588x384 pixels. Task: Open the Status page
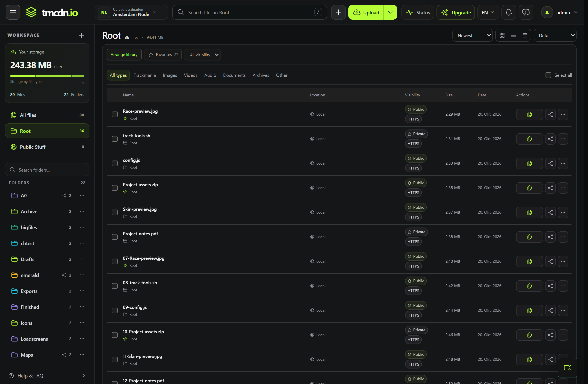point(418,12)
